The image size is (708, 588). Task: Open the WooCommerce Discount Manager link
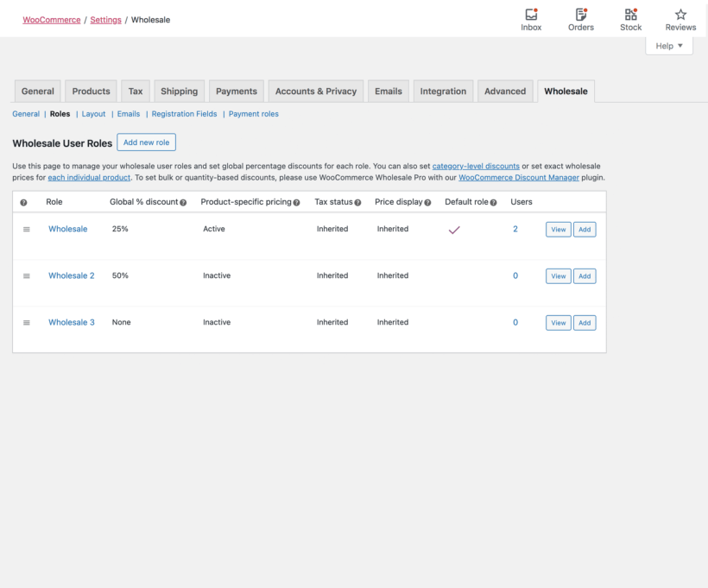518,176
